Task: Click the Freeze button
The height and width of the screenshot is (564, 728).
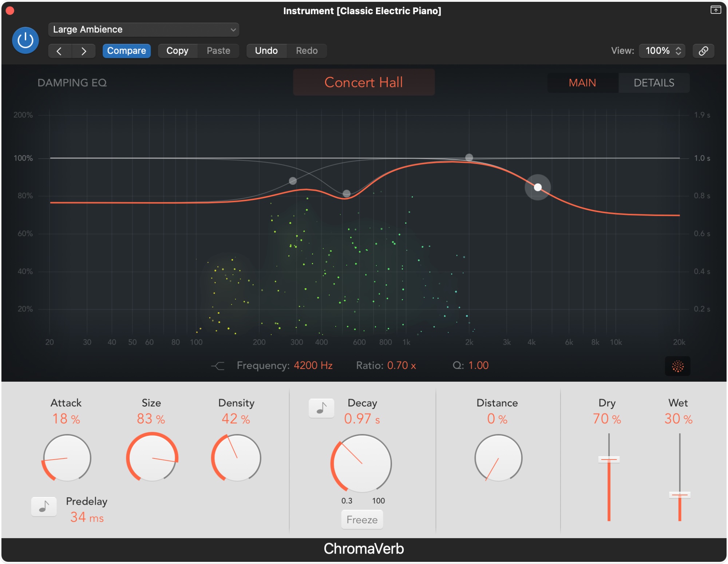Action: [x=362, y=520]
